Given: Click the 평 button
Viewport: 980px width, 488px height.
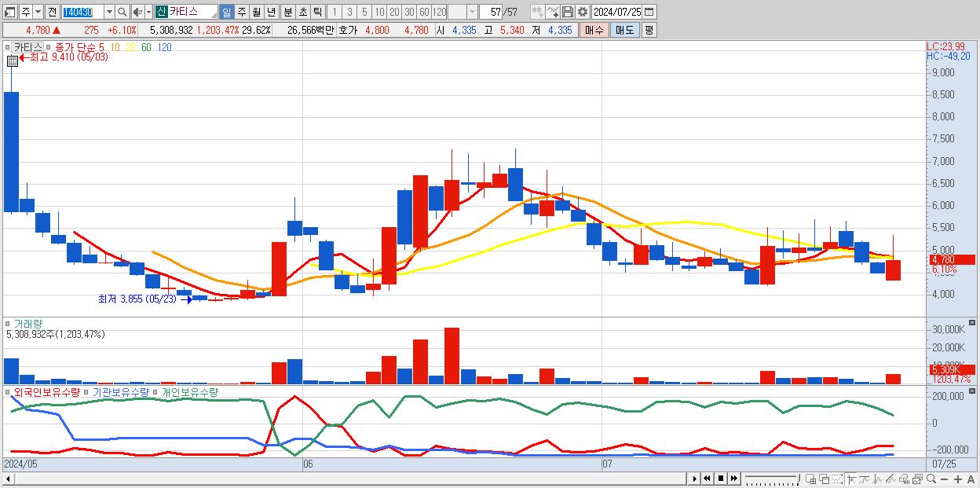Looking at the screenshot, I should pyautogui.click(x=649, y=30).
